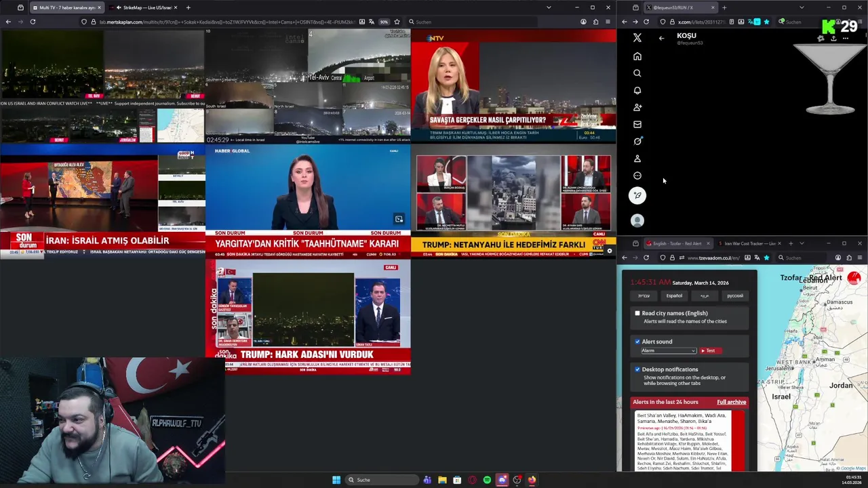Select the TRUMP: HARK ADASI'NI VURDUK stream
Image resolution: width=868 pixels, height=488 pixels.
308,317
